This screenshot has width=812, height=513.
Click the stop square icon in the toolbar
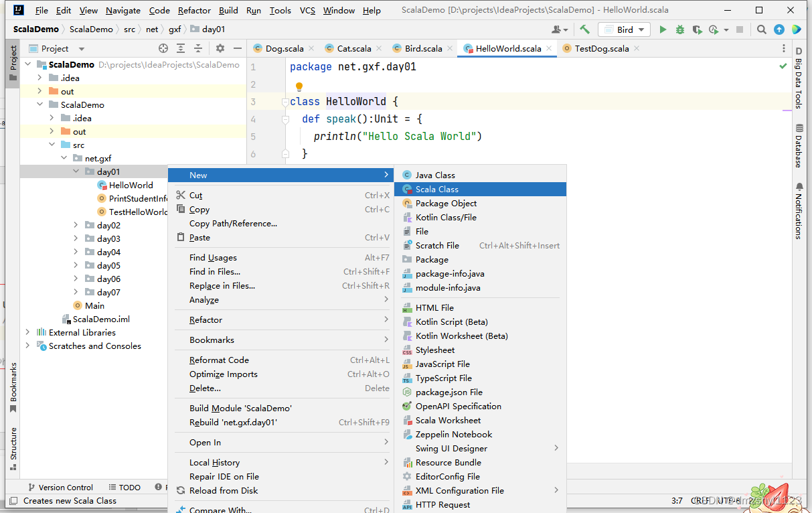pyautogui.click(x=740, y=29)
